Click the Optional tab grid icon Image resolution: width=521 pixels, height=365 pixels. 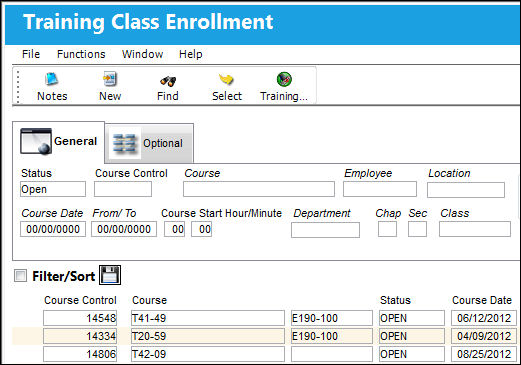click(x=124, y=144)
